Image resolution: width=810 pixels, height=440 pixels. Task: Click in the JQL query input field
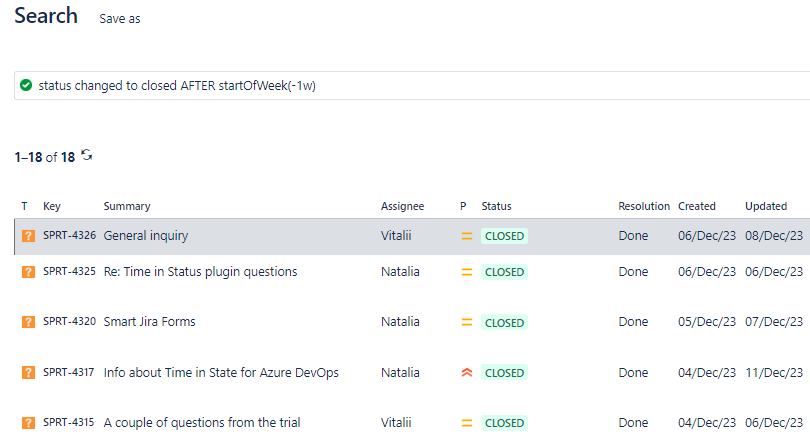point(400,85)
